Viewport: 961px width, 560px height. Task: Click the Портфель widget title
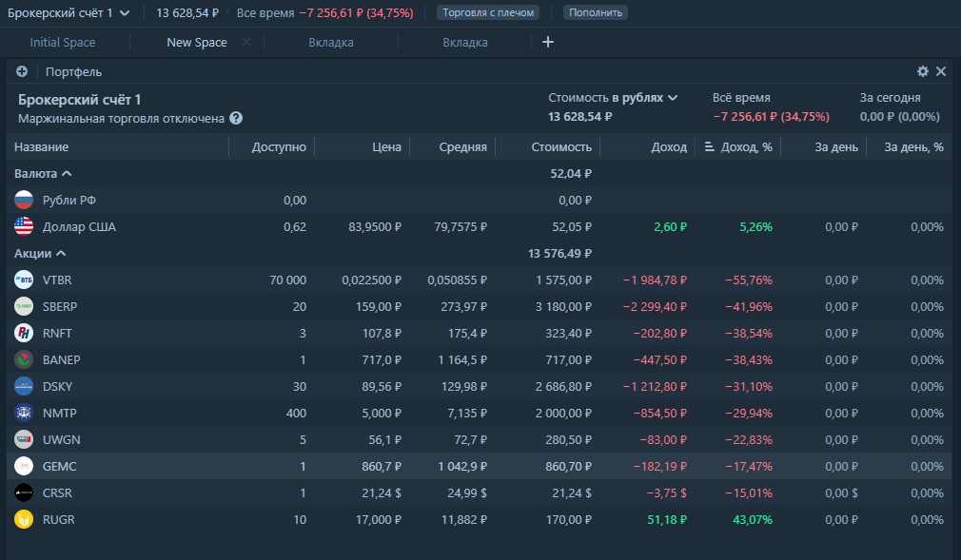pos(73,71)
